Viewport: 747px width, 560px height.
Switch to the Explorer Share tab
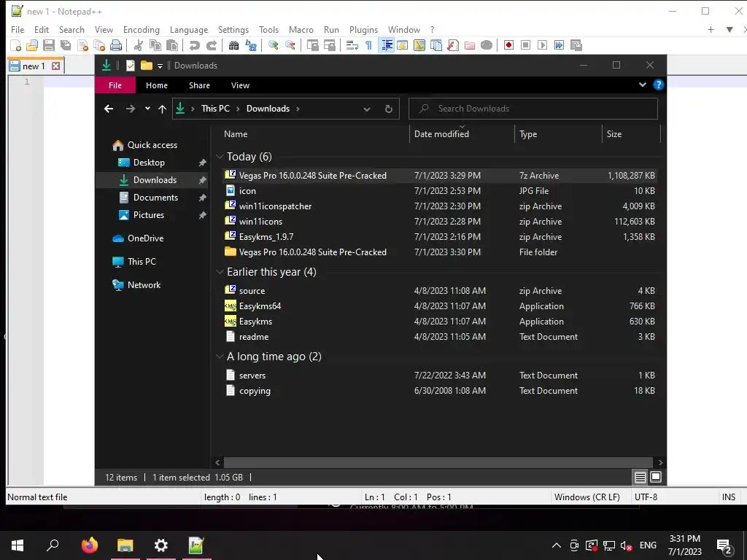199,85
